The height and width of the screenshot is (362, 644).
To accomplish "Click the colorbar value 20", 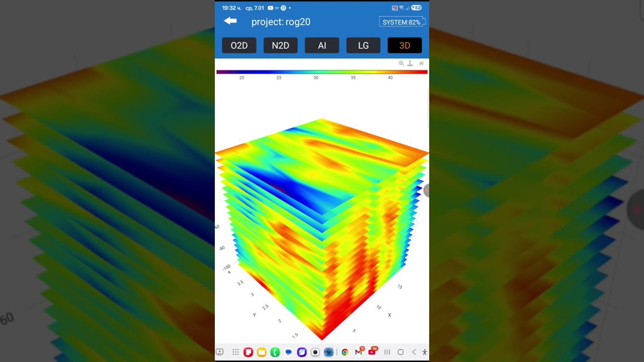I will 242,78.
